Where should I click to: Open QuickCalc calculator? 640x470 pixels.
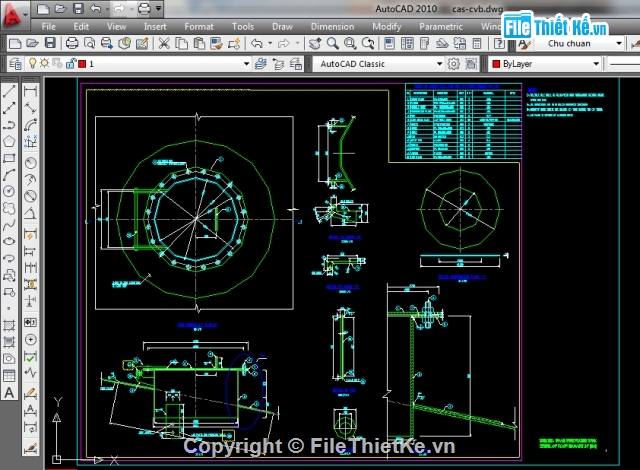pos(477,43)
